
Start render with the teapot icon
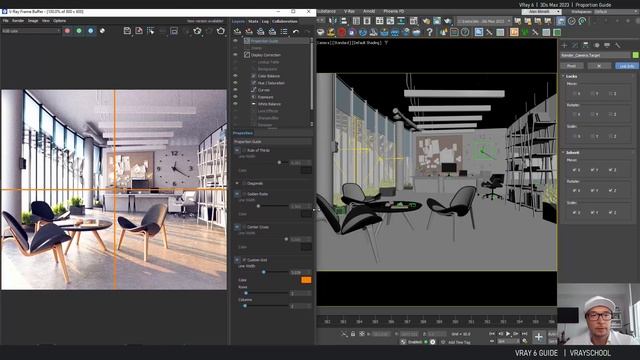pyautogui.click(x=197, y=31)
